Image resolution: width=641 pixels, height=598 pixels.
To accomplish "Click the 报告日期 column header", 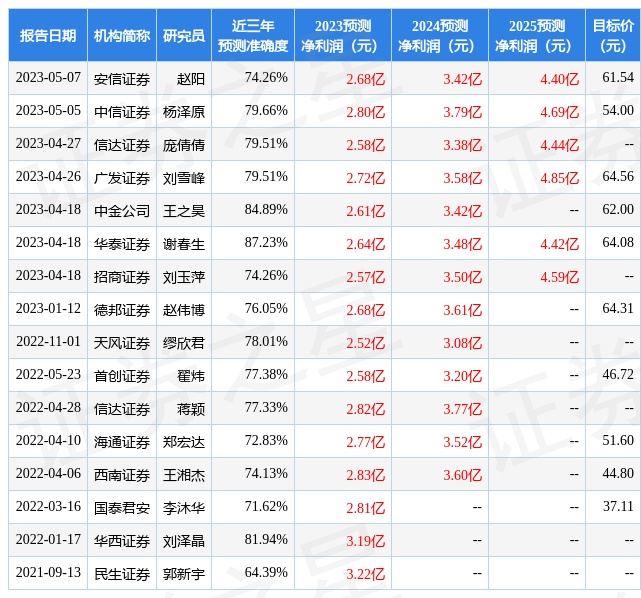I will click(48, 36).
